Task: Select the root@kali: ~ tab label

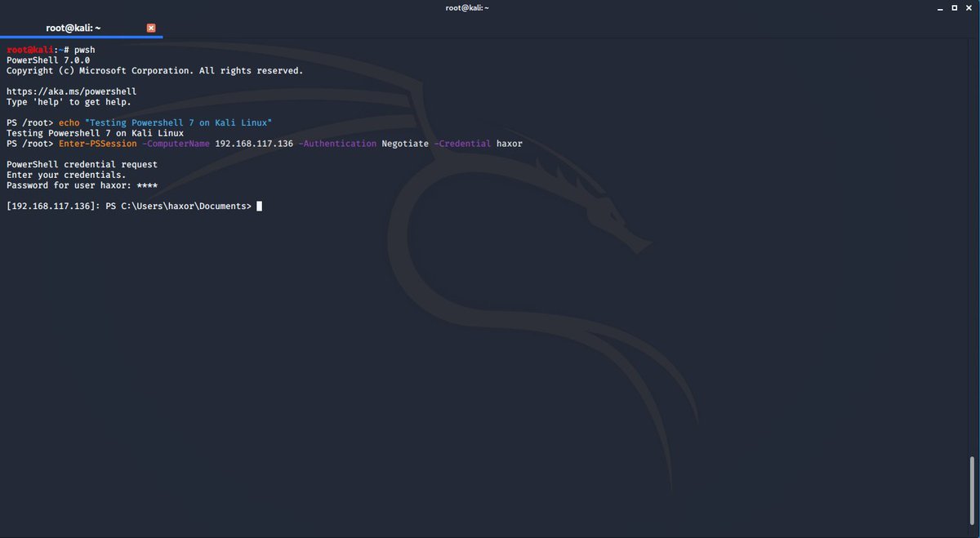Action: click(x=73, y=28)
